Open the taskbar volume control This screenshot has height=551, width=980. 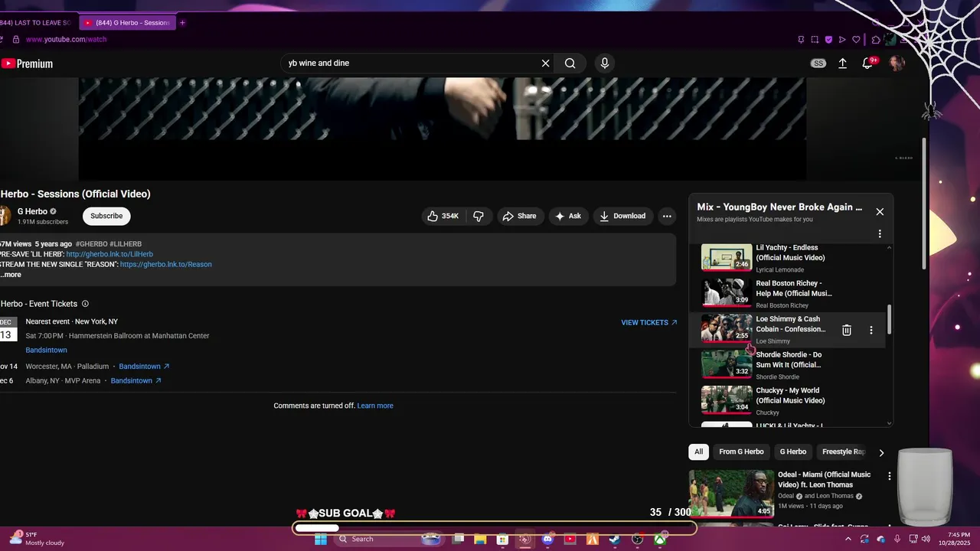click(x=926, y=540)
